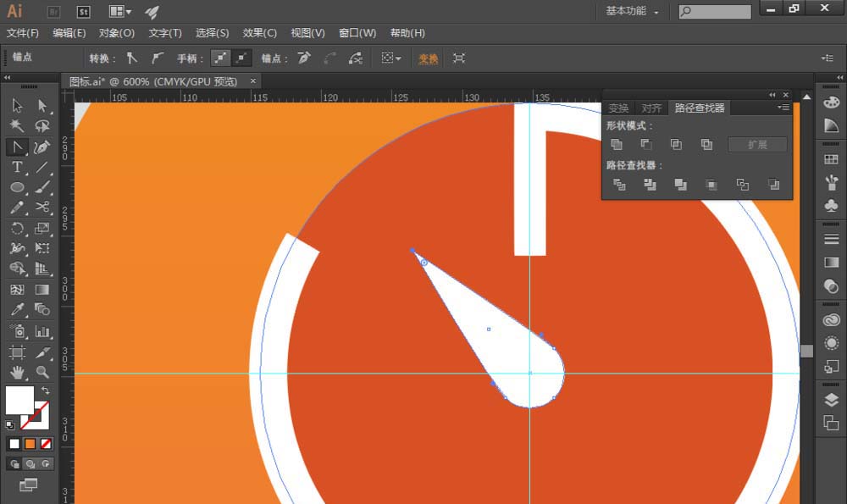
Task: Select the Curvature pen tool
Action: pyautogui.click(x=42, y=147)
